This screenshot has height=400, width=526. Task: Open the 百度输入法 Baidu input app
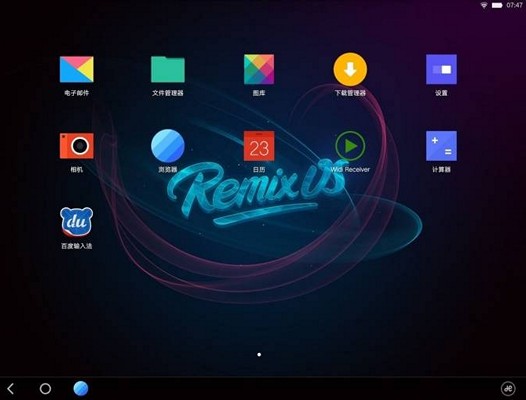pyautogui.click(x=76, y=222)
